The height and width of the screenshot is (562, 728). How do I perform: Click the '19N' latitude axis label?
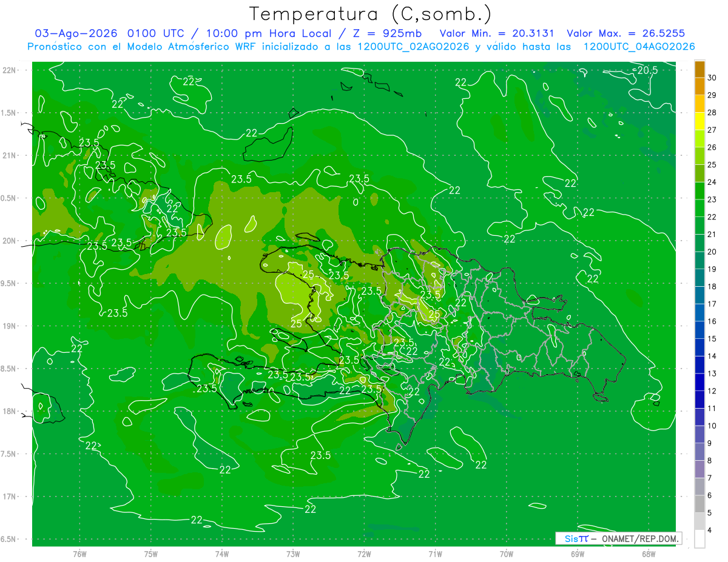pos(10,326)
